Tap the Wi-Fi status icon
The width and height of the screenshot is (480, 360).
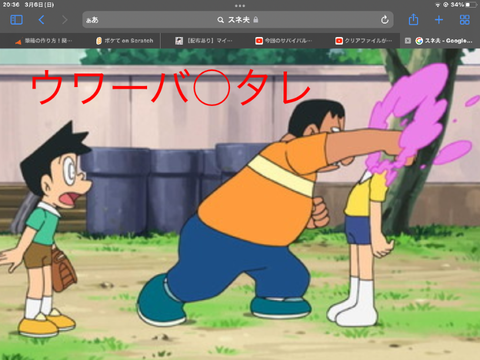pyautogui.click(x=438, y=5)
